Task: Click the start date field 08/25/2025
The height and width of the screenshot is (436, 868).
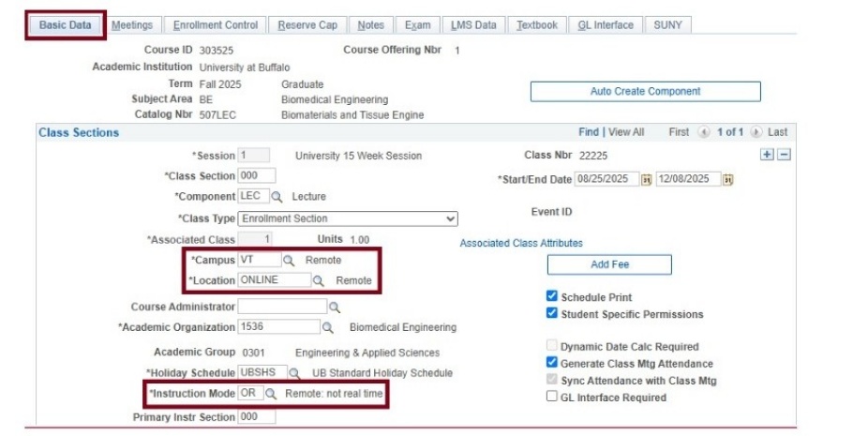Action: pos(606,179)
